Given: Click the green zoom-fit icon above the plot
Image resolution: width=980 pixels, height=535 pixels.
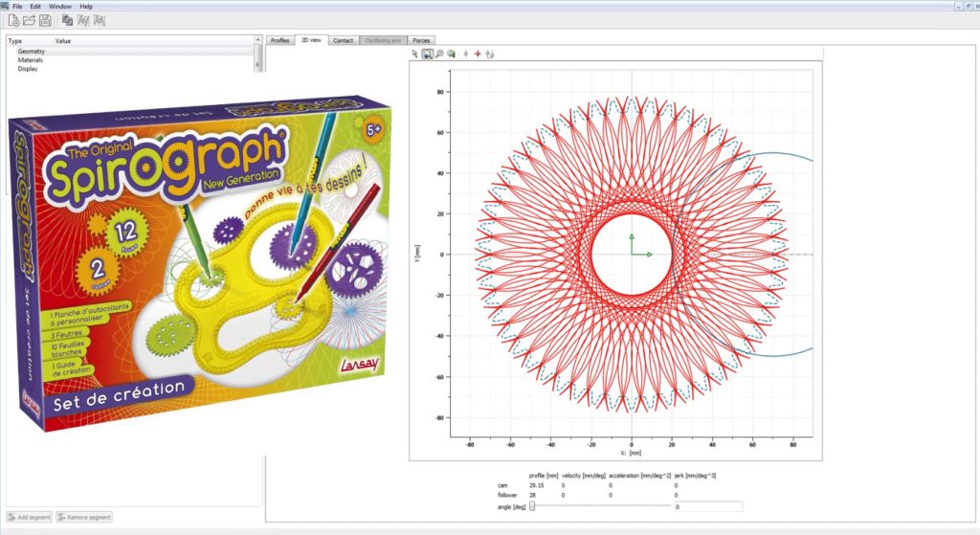Looking at the screenshot, I should click(450, 55).
